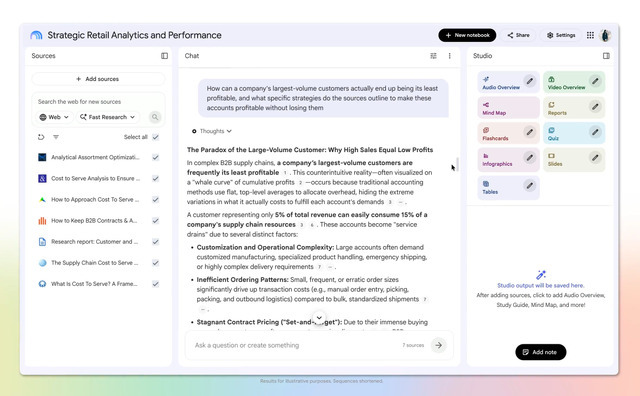Edit Tables with pencil icon
The height and width of the screenshot is (396, 640).
529,186
